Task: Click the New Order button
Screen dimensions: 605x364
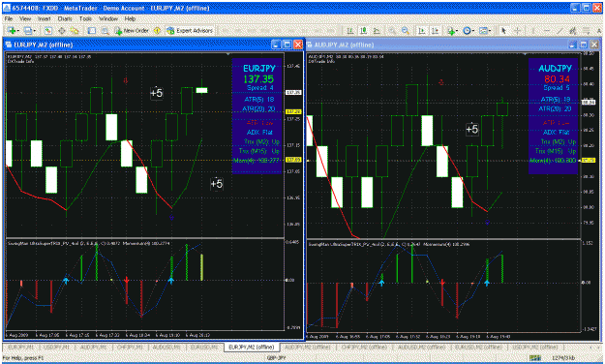Action: 132,30
